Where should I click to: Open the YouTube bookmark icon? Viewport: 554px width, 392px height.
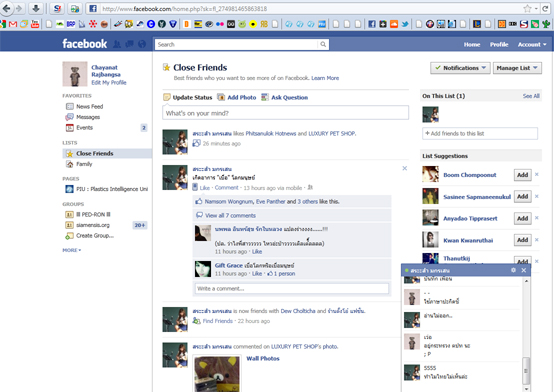[35, 24]
